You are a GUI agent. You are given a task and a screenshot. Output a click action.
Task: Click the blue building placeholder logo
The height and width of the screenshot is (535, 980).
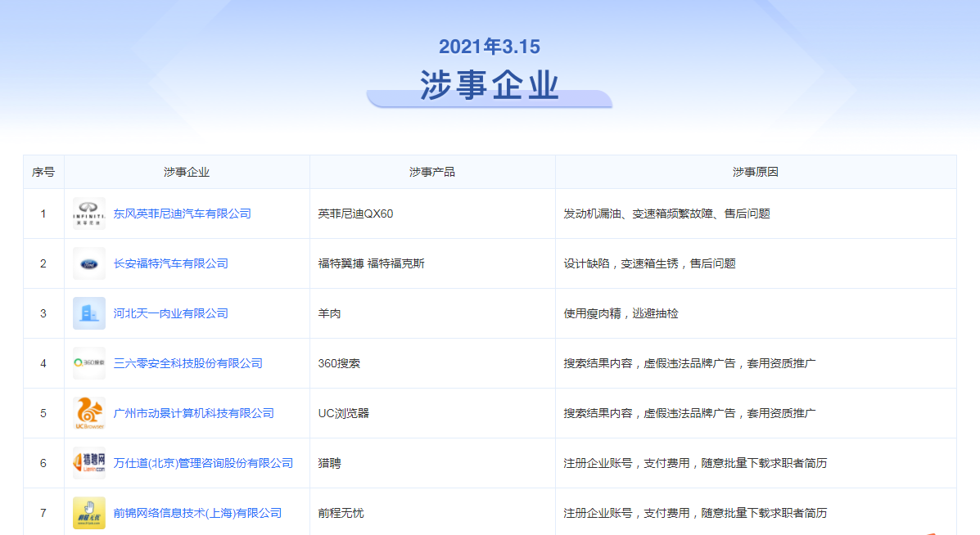pyautogui.click(x=88, y=313)
